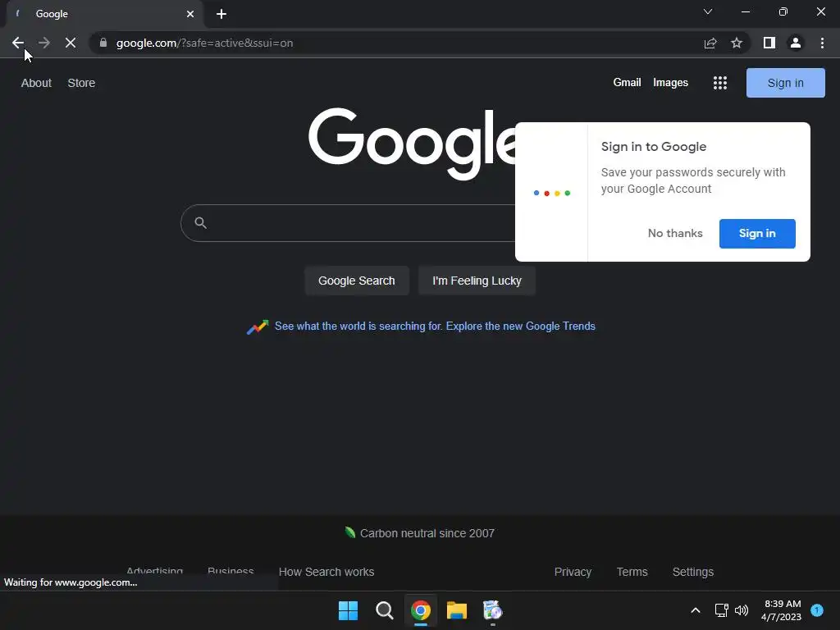The width and height of the screenshot is (840, 630).
Task: Click the Google Search button
Action: tap(357, 281)
